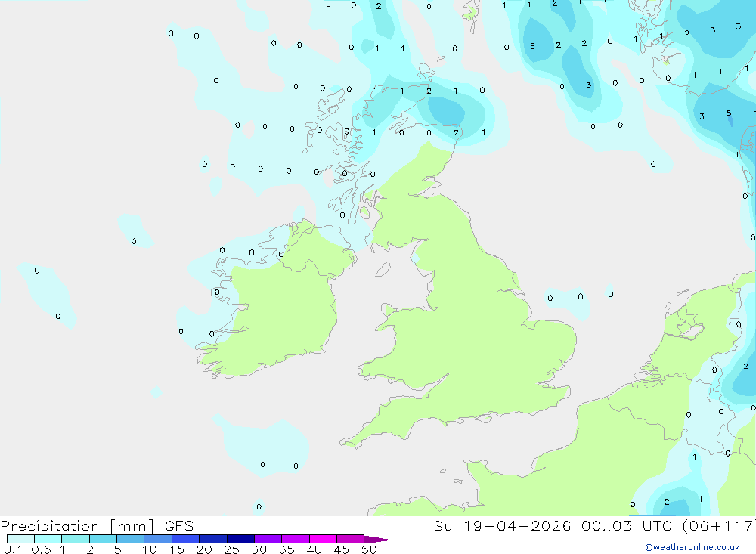Click the '10' legend scale label
This screenshot has width=756, height=554.
[150, 549]
